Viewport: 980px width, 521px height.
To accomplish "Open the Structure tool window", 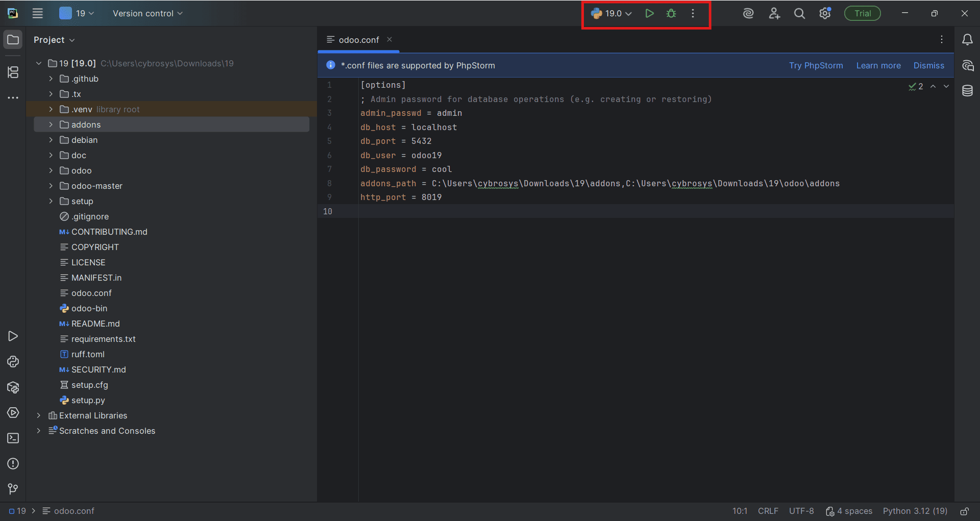I will pos(13,72).
